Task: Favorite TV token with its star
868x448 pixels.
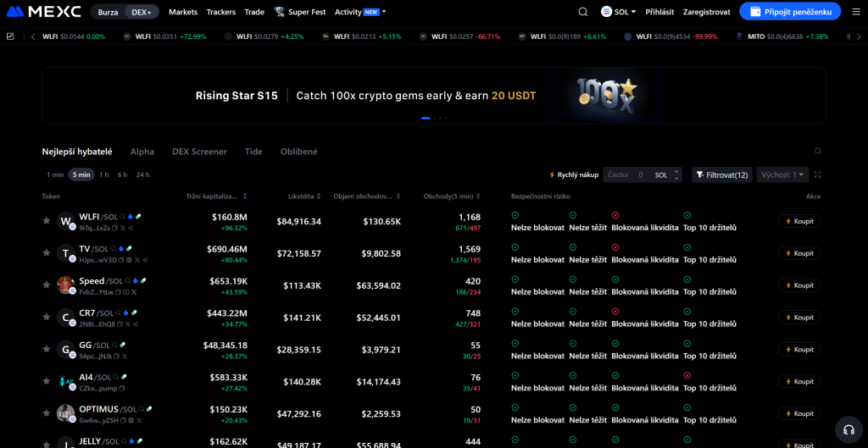Action: (x=47, y=253)
